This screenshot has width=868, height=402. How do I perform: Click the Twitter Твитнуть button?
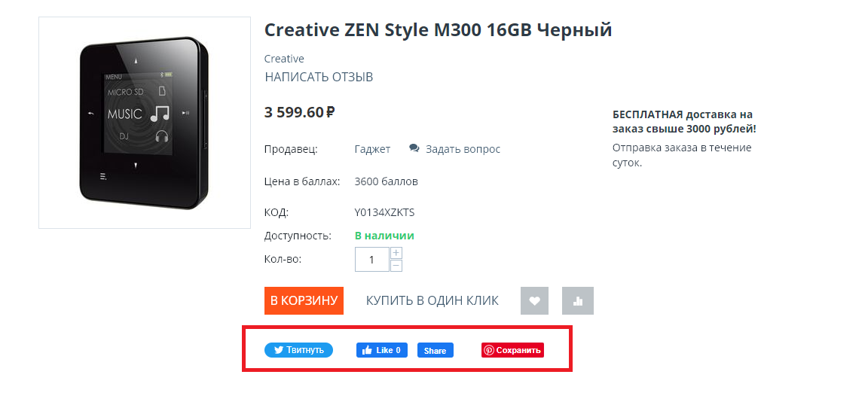(x=298, y=350)
